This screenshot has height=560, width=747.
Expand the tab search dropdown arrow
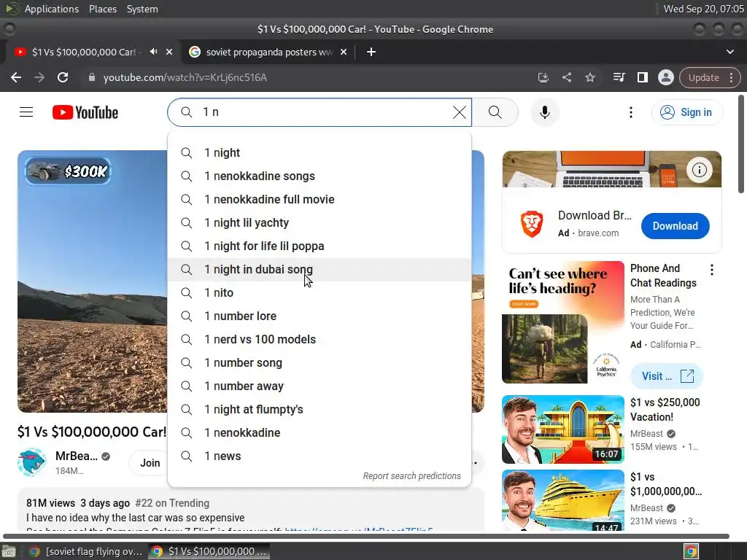click(x=729, y=52)
